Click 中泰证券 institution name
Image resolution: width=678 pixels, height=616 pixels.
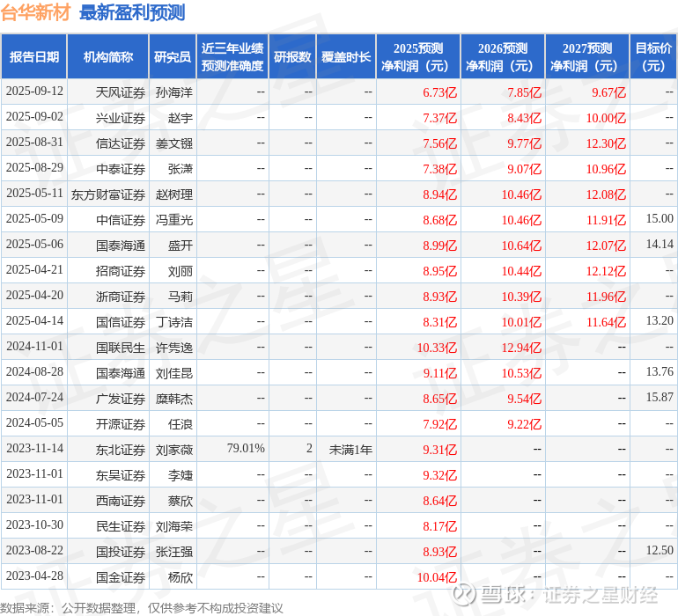(x=121, y=169)
